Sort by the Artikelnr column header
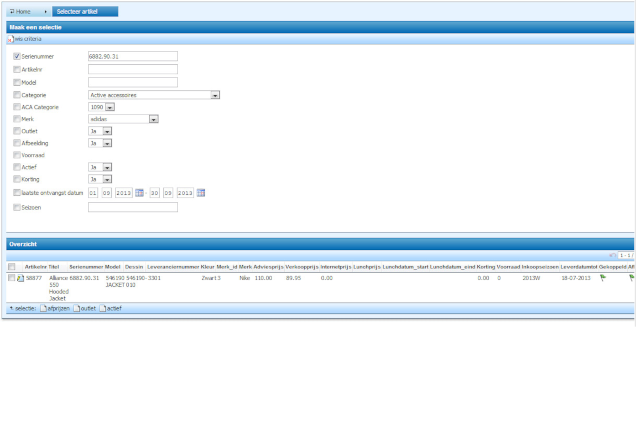This screenshot has height=424, width=636. pyautogui.click(x=36, y=267)
